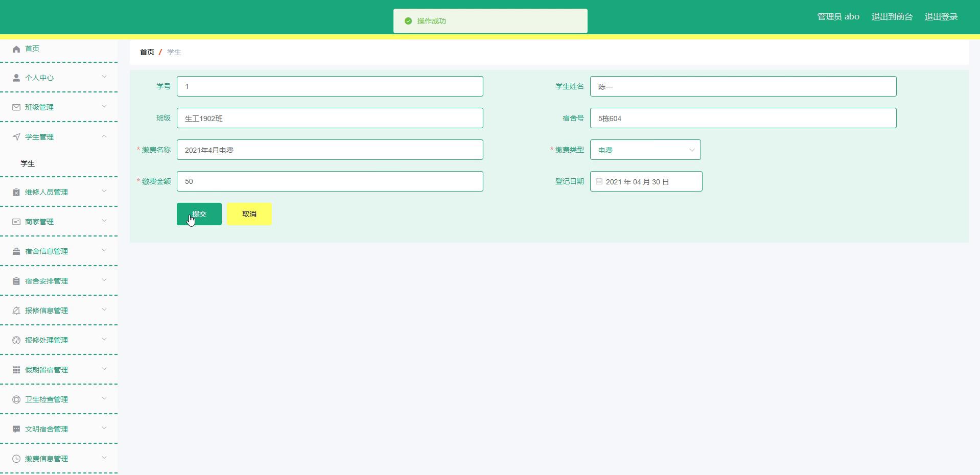The height and width of the screenshot is (475, 980).
Task: Click 退出到前台 link
Action: click(x=892, y=17)
